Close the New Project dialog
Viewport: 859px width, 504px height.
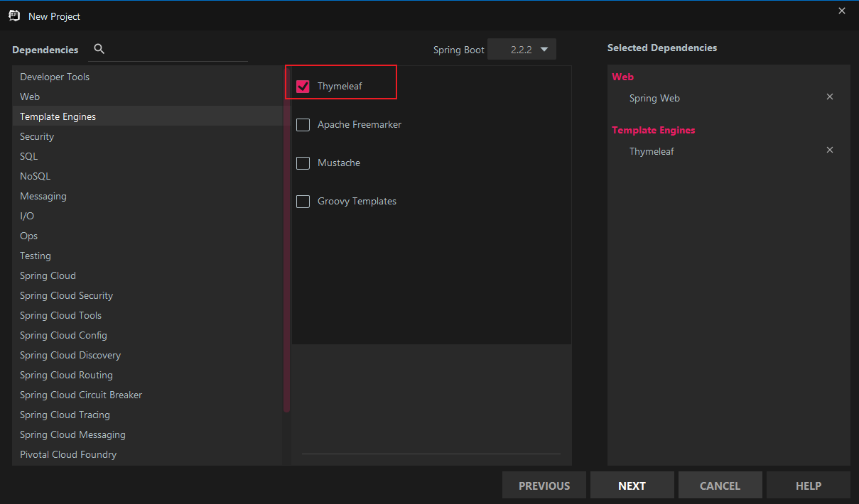tap(842, 11)
